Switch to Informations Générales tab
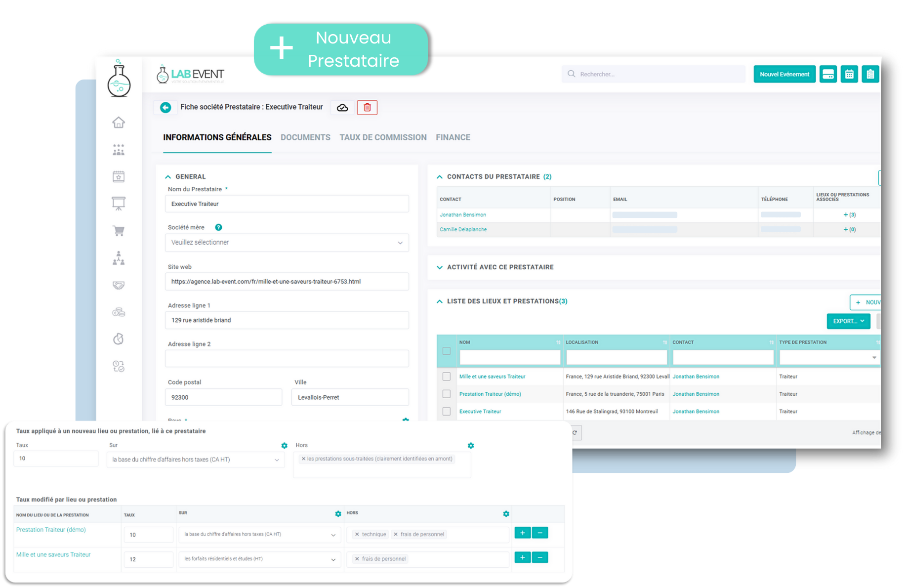Viewport: 907px width, 588px height. tap(217, 137)
